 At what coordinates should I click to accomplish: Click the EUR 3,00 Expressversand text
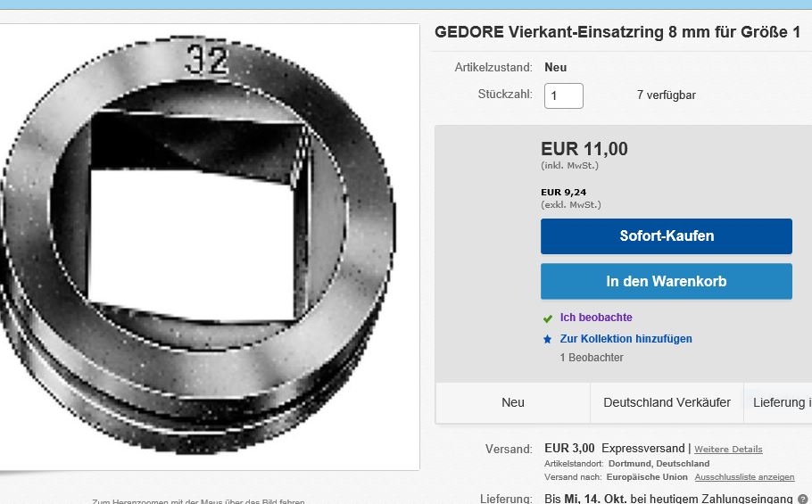coord(613,448)
